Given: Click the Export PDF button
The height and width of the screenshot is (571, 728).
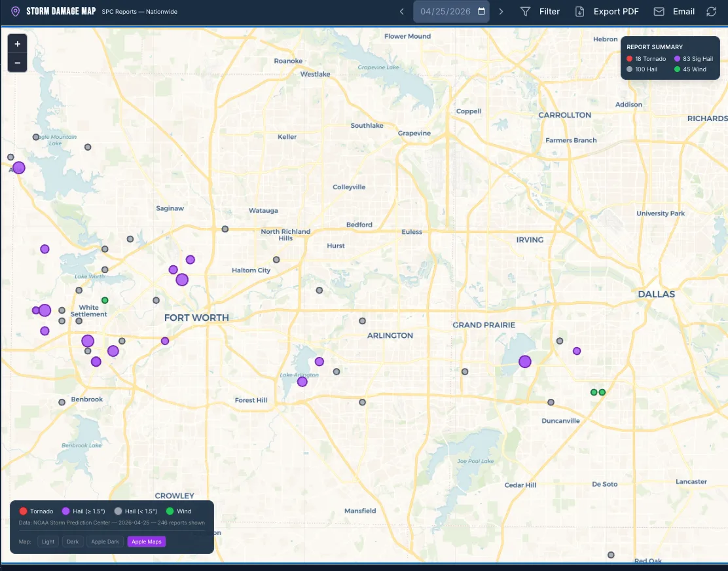Looking at the screenshot, I should [x=607, y=12].
